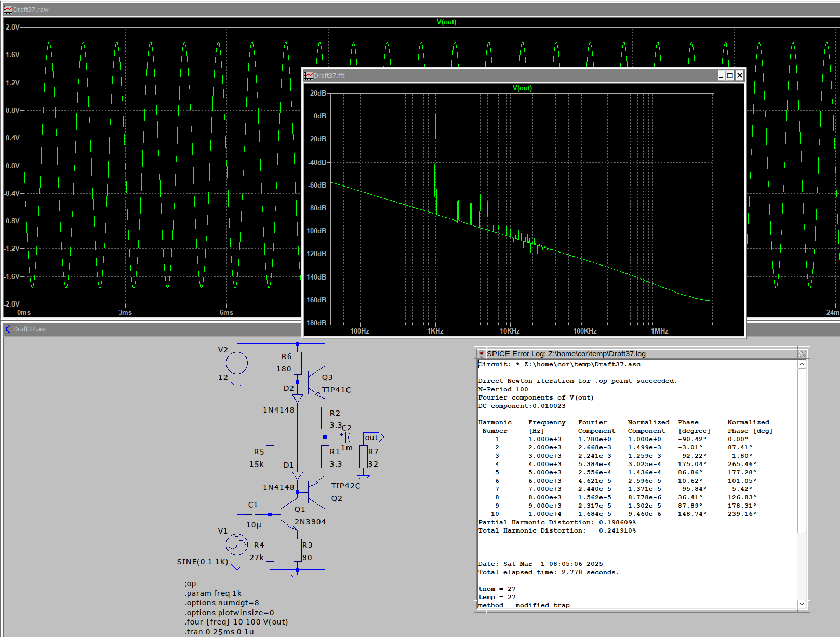Select load resistor R7 32 ohm symbol
The image size is (840, 637).
[x=364, y=457]
